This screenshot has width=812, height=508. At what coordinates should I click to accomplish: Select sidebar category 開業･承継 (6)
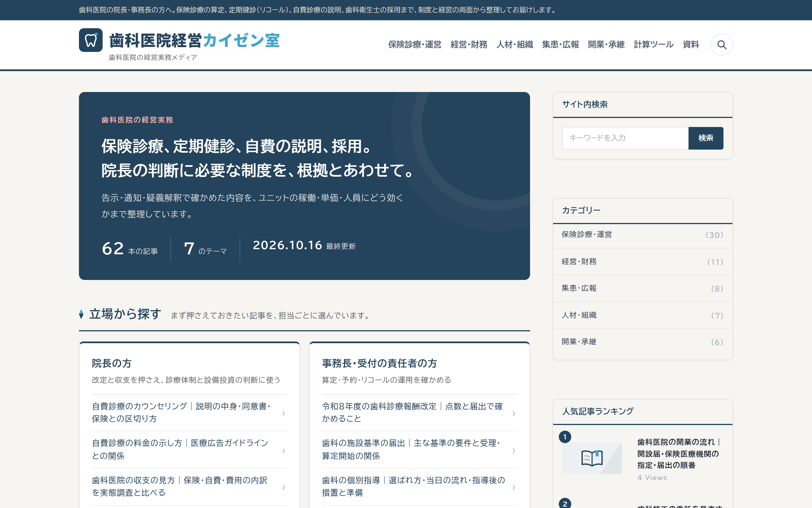[642, 342]
